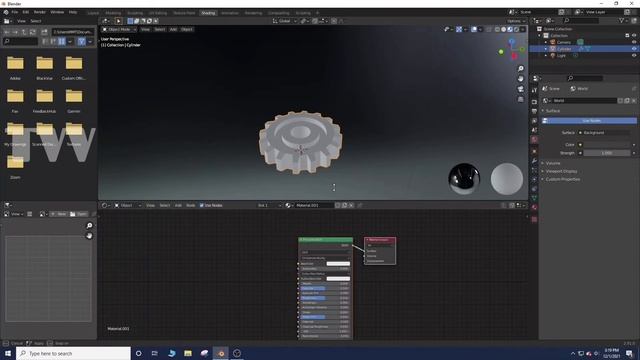Toggle camera view gizmo in viewport

(520, 89)
